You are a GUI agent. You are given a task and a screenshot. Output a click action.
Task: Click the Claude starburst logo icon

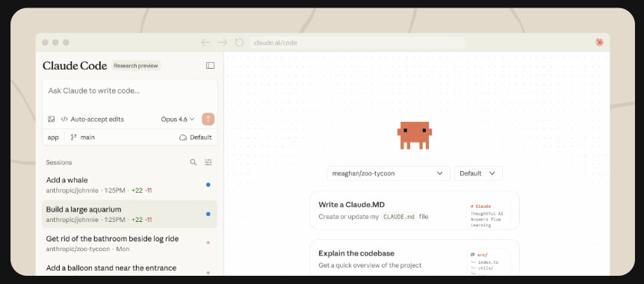(600, 42)
